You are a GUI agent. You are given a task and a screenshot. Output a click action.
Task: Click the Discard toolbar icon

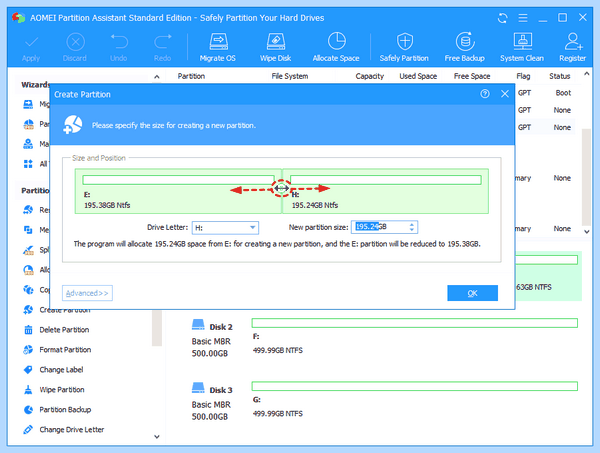tap(75, 42)
